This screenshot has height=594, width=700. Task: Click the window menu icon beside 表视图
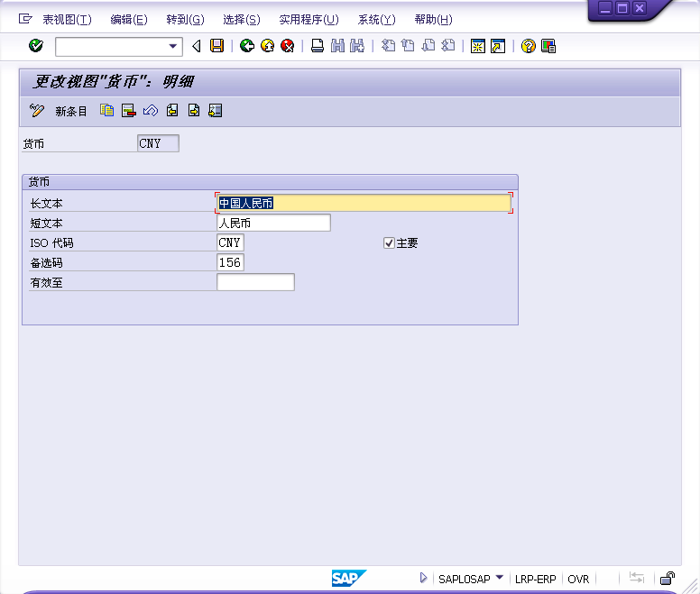pyautogui.click(x=25, y=19)
